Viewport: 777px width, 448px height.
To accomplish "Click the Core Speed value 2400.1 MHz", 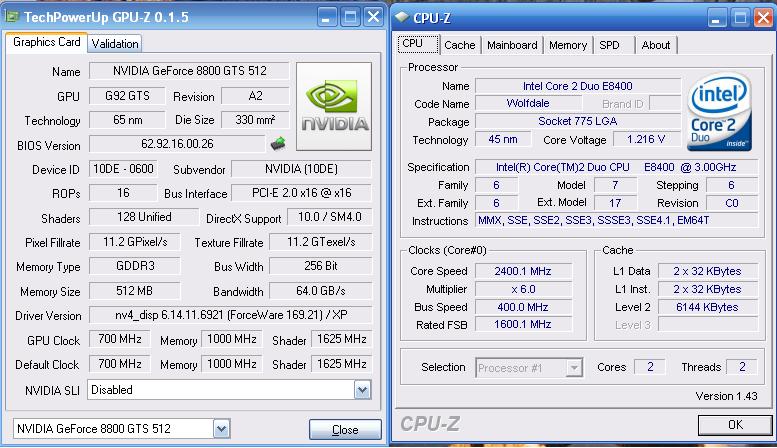I will (523, 272).
